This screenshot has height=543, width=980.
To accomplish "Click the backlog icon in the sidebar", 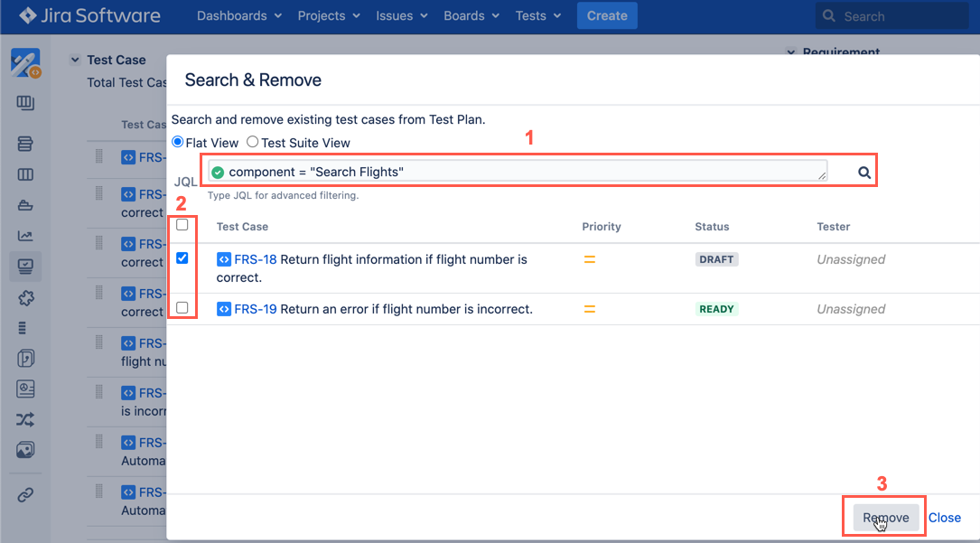I will 25,144.
